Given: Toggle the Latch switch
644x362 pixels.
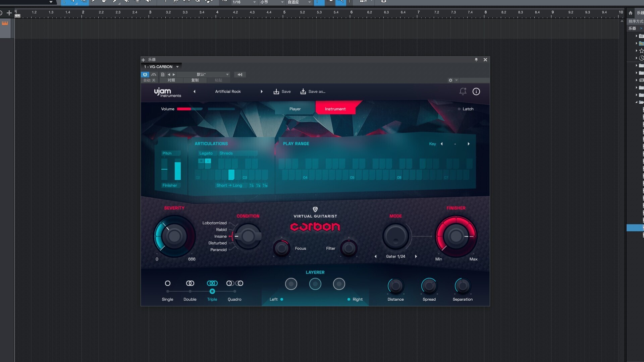Looking at the screenshot, I should [x=466, y=109].
